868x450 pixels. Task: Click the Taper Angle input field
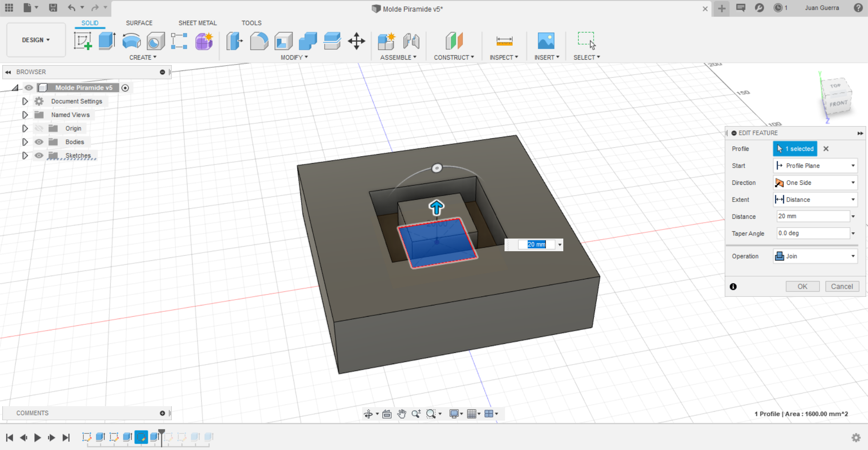tap(812, 233)
